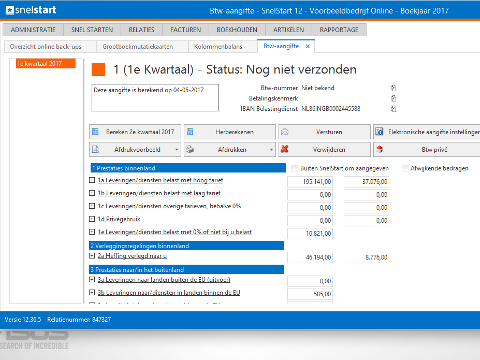Expand row 1c overige tarieven
The height and width of the screenshot is (360, 480).
point(92,206)
